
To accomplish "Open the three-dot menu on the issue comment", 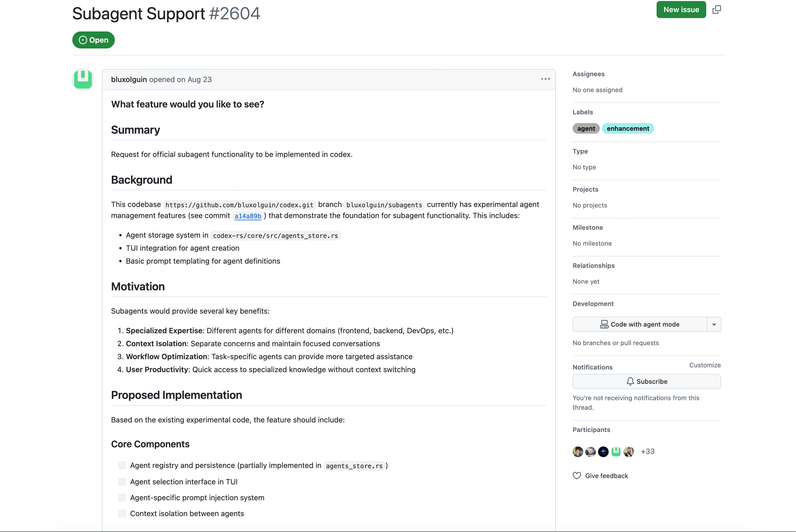I will coord(545,79).
